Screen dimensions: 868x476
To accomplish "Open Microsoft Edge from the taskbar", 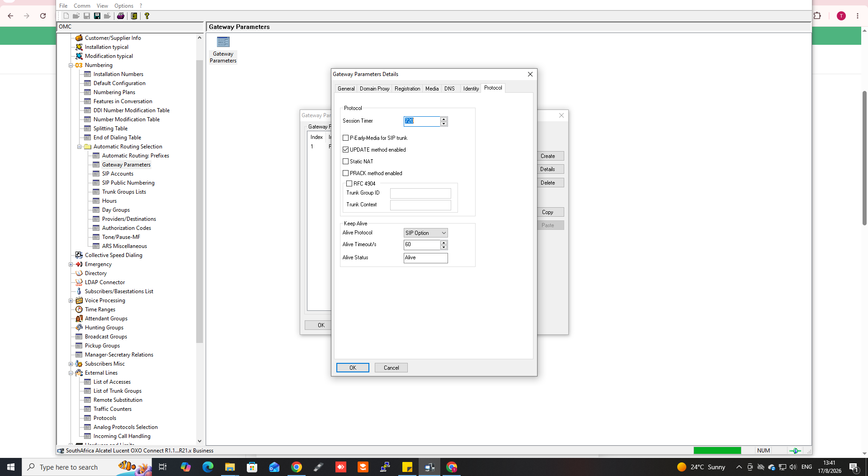I will tap(208, 467).
